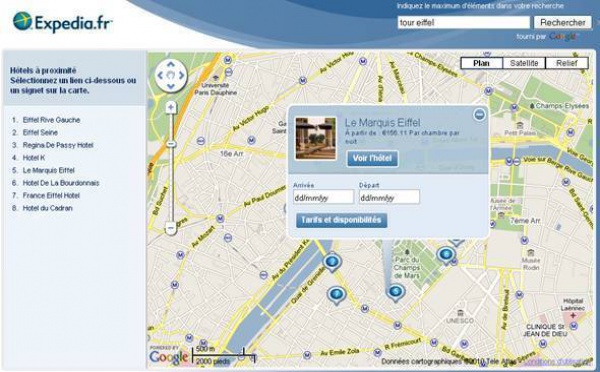Click the Arrivée date field

pyautogui.click(x=323, y=197)
